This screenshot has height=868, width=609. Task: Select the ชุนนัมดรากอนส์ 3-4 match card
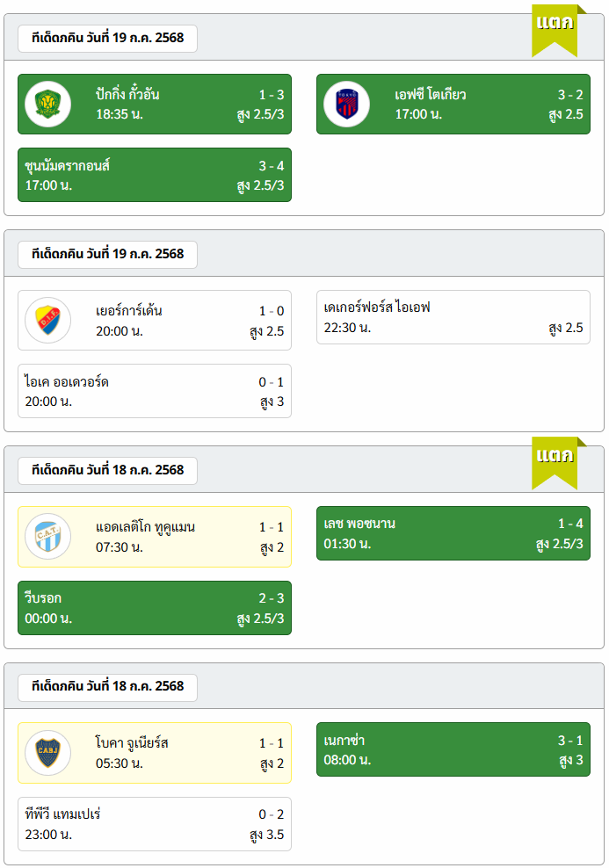click(x=154, y=175)
